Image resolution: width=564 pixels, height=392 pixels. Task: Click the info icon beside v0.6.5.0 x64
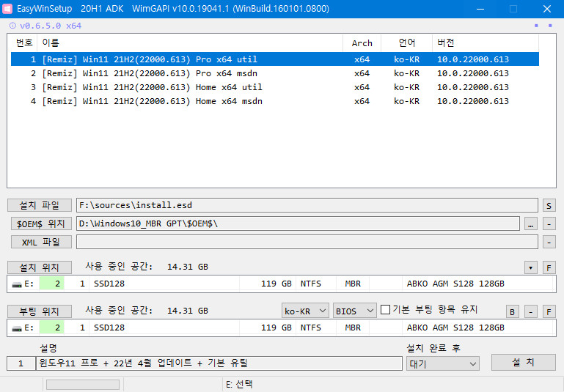pyautogui.click(x=12, y=26)
